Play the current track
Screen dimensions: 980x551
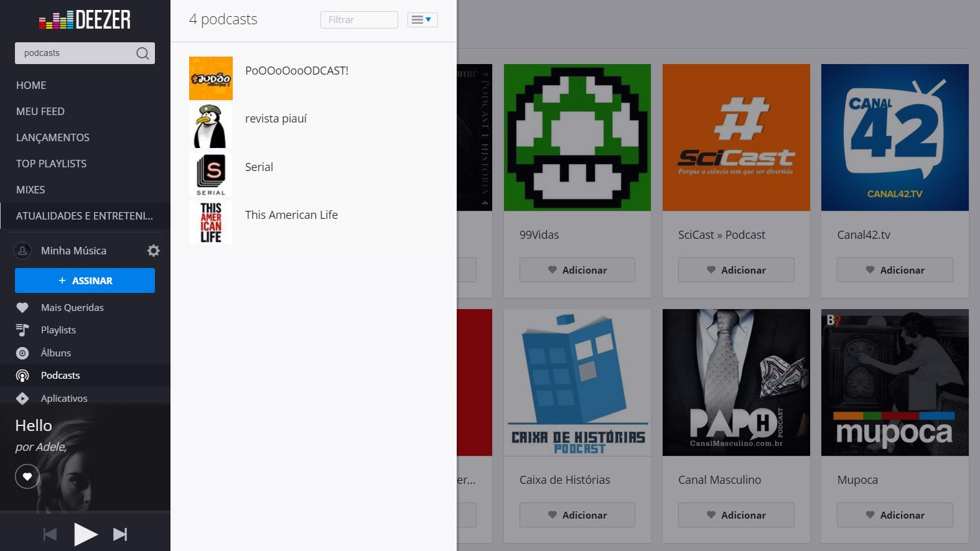(85, 534)
